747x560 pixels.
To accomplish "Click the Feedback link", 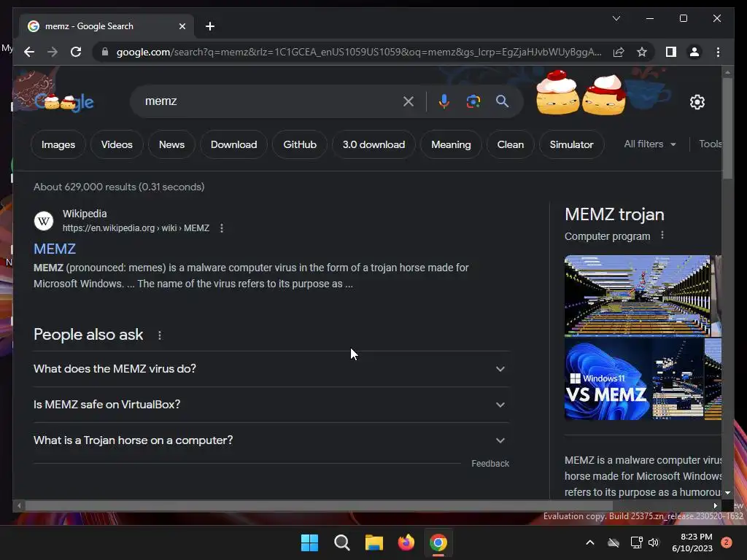I will pos(489,463).
